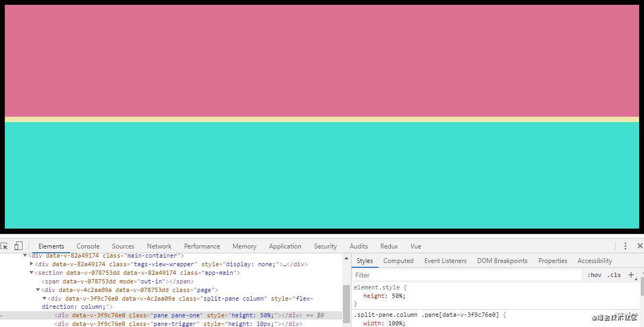The width and height of the screenshot is (644, 327).
Task: Select the tags-view-wrapper div row text
Action: coord(171,264)
